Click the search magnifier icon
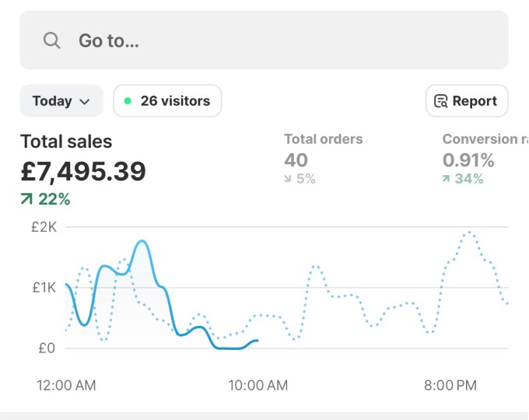529x420 pixels. (51, 40)
